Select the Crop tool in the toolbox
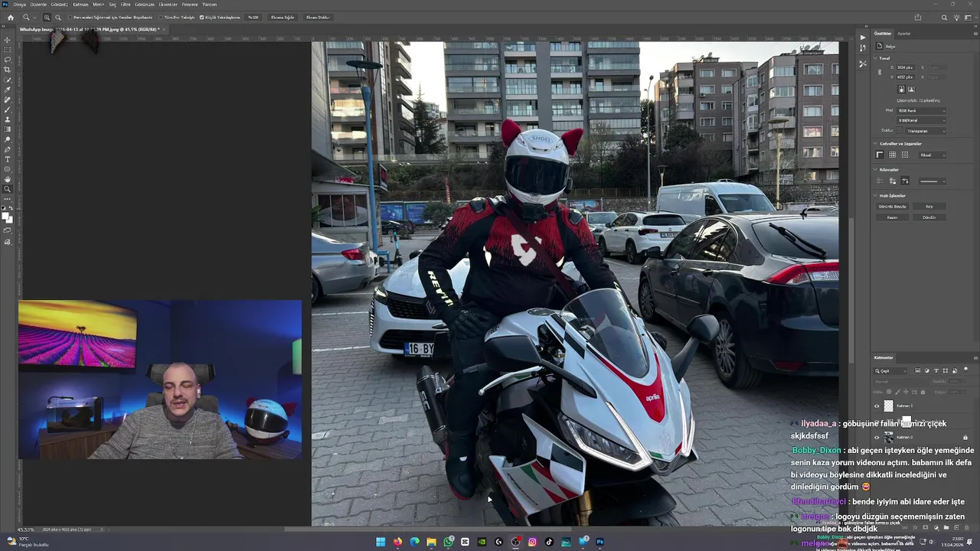 pos(8,70)
